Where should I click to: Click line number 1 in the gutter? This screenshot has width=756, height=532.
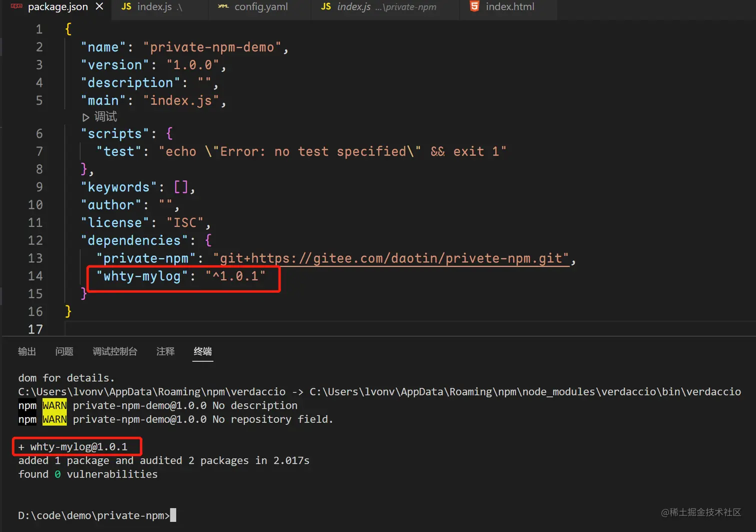pos(38,29)
